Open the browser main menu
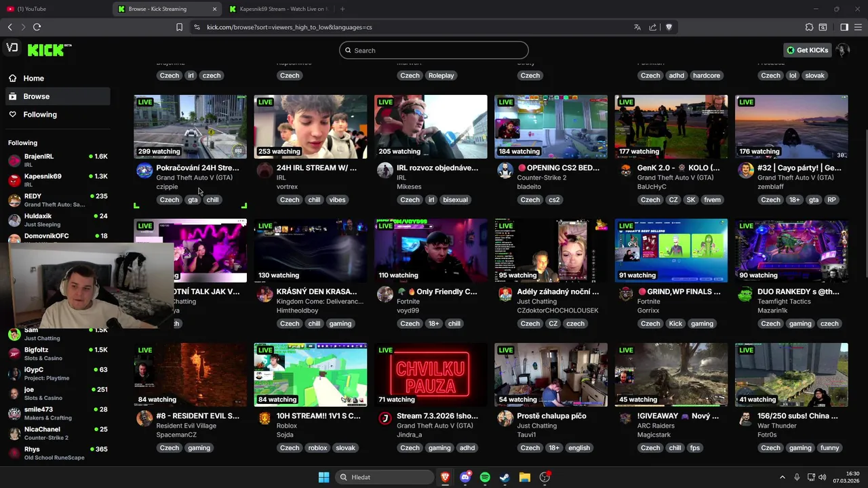 click(859, 27)
